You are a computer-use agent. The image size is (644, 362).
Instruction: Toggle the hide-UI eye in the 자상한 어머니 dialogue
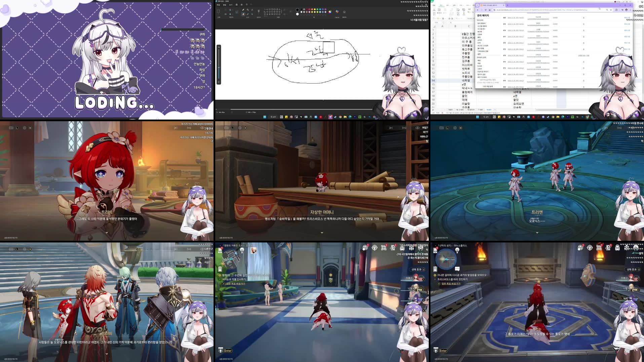[x=417, y=128]
